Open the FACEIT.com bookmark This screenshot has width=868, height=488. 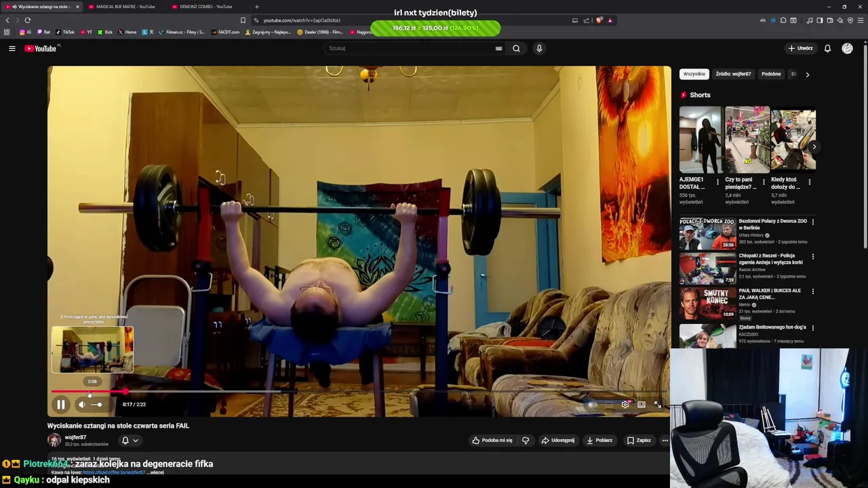click(226, 32)
